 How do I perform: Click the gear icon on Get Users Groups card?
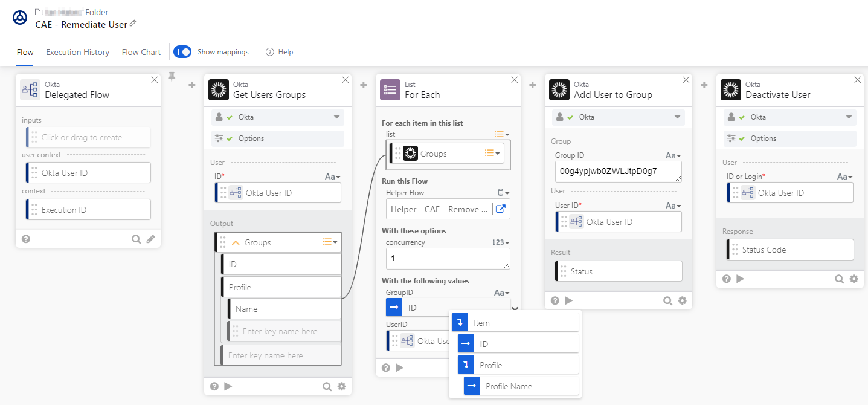pos(341,386)
